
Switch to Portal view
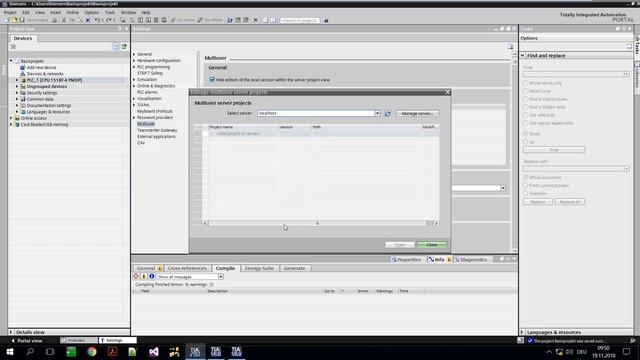click(27, 340)
